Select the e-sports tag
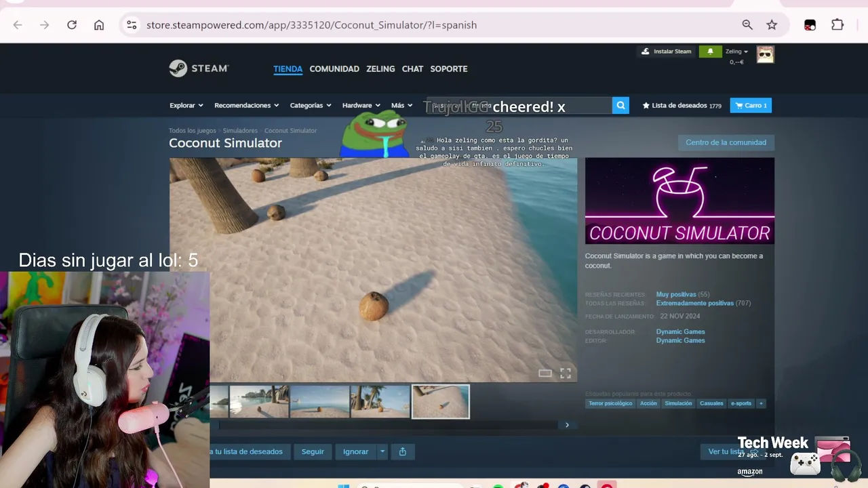This screenshot has width=868, height=488. click(741, 403)
